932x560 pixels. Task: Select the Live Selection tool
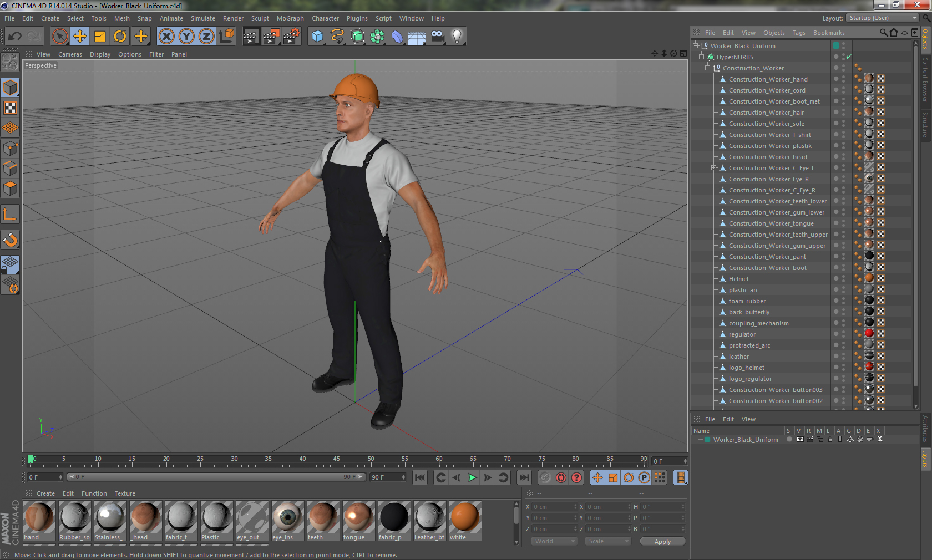(x=60, y=37)
